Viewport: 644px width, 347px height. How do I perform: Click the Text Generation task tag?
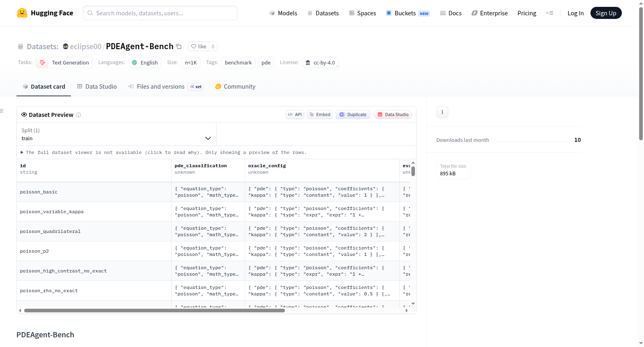tap(64, 62)
